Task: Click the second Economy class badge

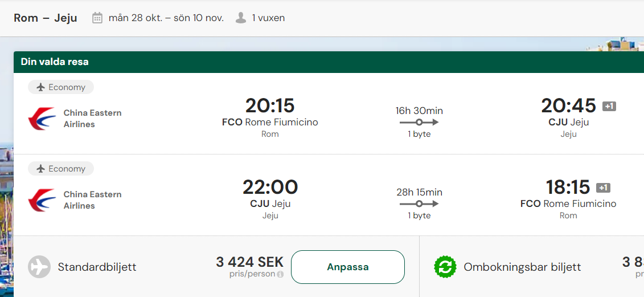Action: [x=61, y=169]
